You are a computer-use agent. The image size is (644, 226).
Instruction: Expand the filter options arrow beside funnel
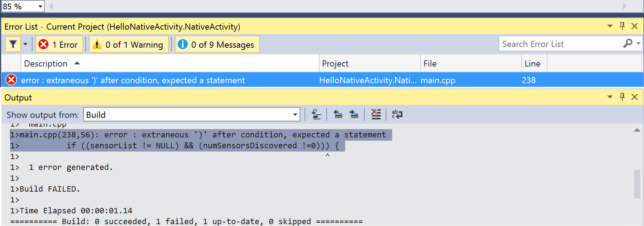tap(25, 44)
